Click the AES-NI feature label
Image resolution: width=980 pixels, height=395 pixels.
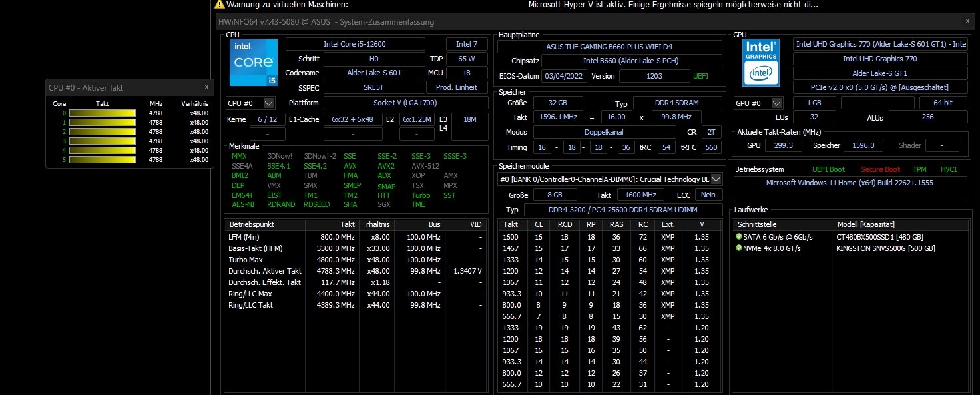point(243,204)
